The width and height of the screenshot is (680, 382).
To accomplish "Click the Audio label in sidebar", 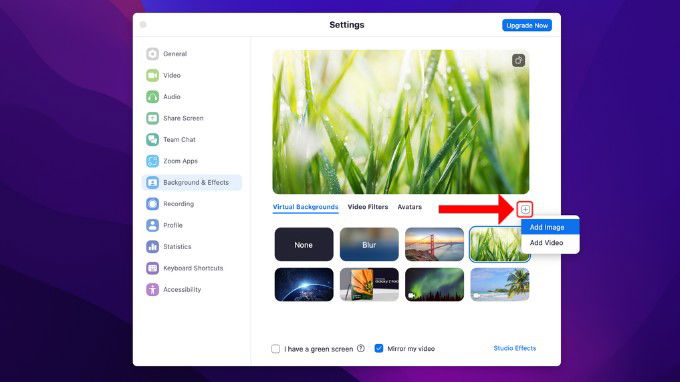I will [172, 97].
